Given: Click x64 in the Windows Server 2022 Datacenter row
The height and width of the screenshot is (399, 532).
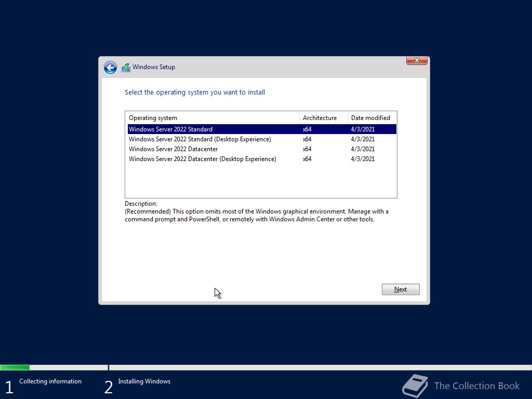Looking at the screenshot, I should [x=307, y=149].
